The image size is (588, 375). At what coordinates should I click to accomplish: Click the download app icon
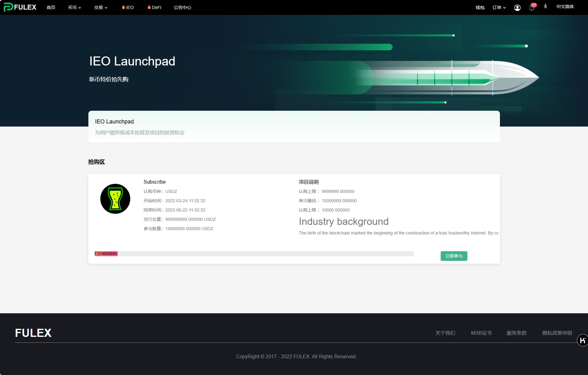coord(545,6)
